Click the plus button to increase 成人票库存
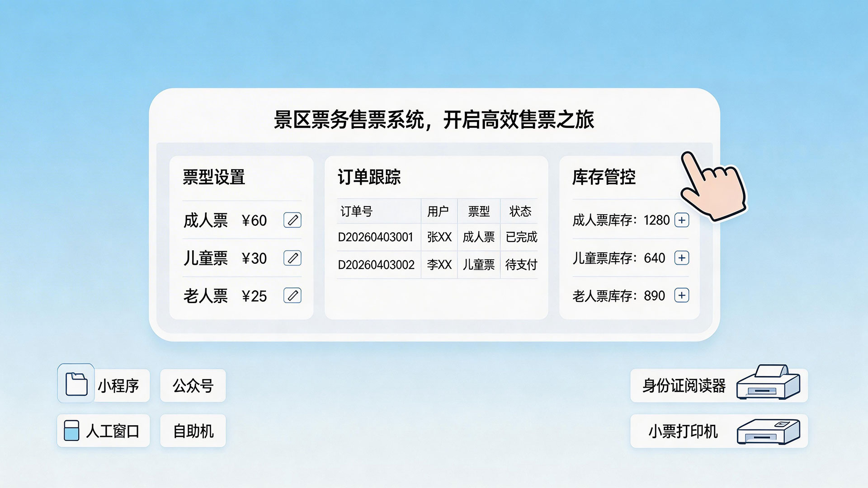 point(682,221)
